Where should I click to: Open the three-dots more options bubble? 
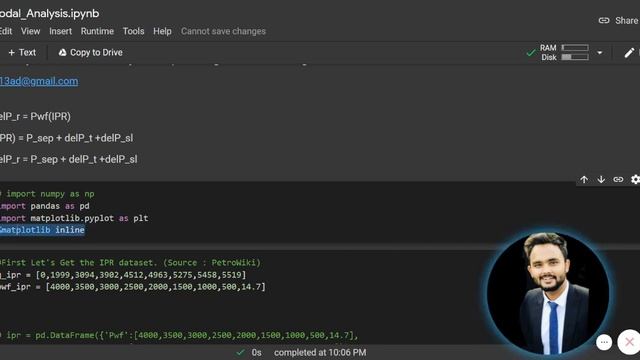click(604, 342)
